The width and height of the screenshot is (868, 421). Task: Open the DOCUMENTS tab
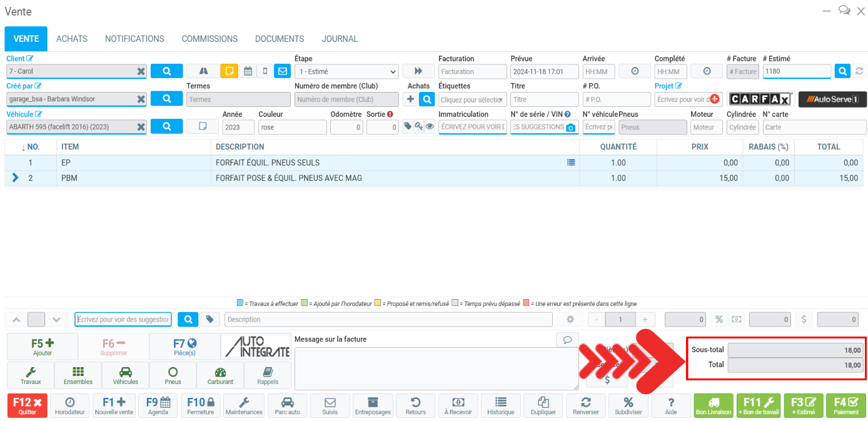coord(280,39)
